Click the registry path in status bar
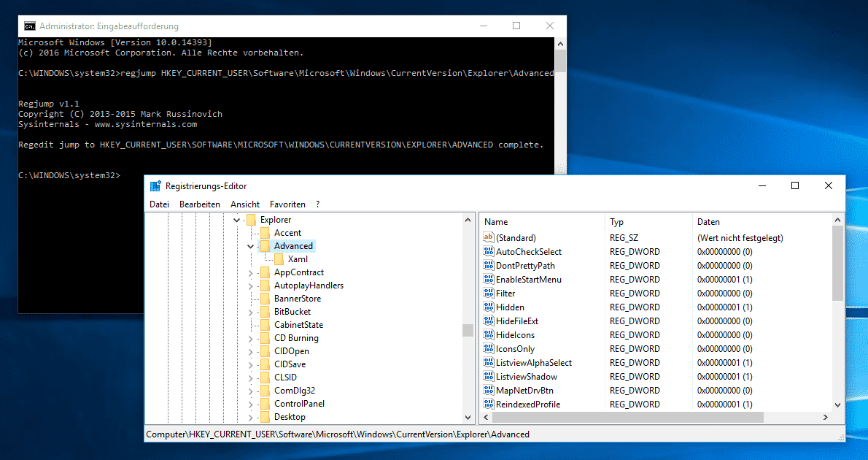 coord(338,434)
